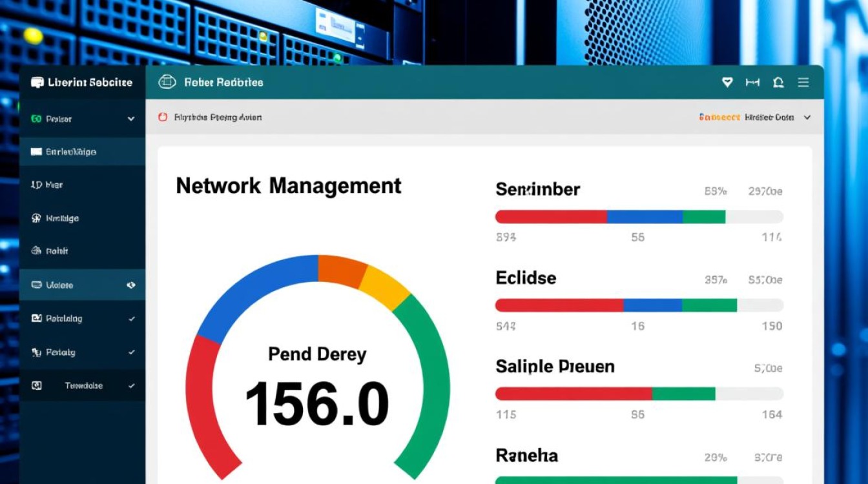The height and width of the screenshot is (484, 868).
Task: Click the green icon beside Fralser
Action: [x=36, y=119]
